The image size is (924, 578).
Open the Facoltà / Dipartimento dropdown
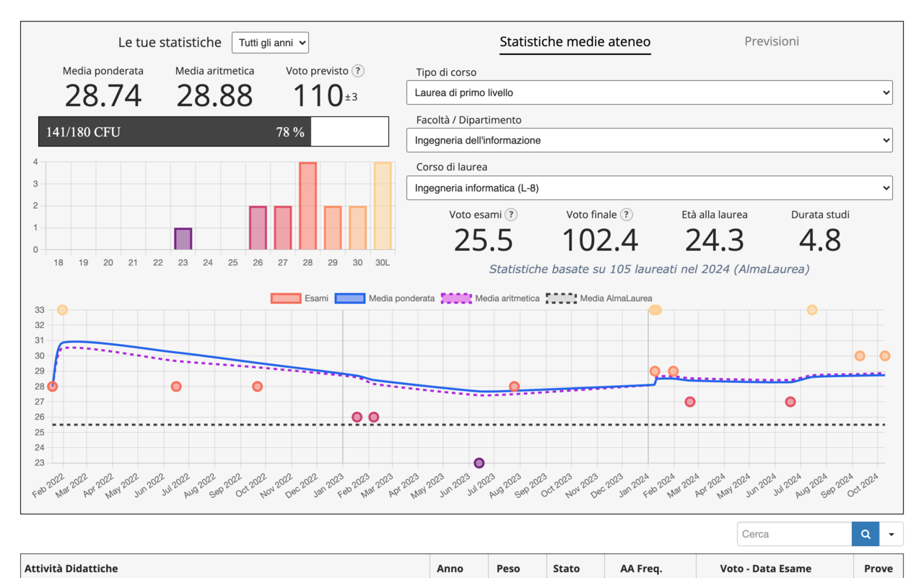tap(649, 140)
